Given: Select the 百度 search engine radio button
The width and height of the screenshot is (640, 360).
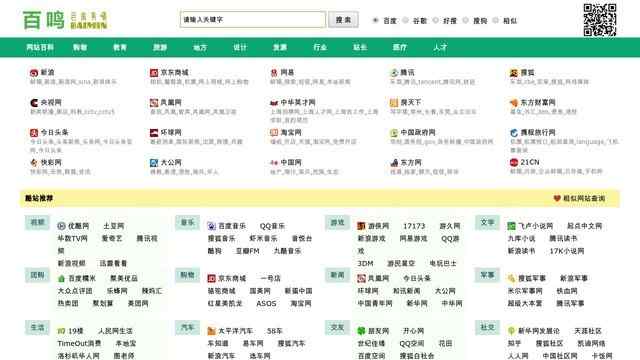Looking at the screenshot, I should click(x=375, y=20).
